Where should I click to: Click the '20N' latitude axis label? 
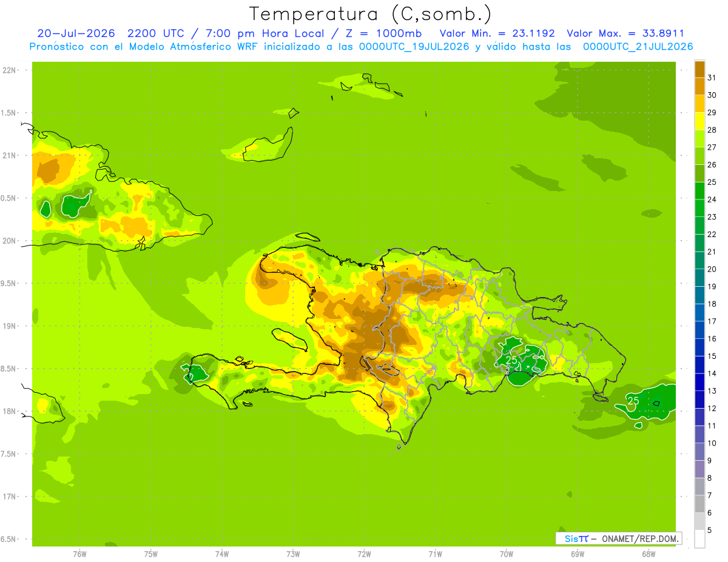pos(10,241)
